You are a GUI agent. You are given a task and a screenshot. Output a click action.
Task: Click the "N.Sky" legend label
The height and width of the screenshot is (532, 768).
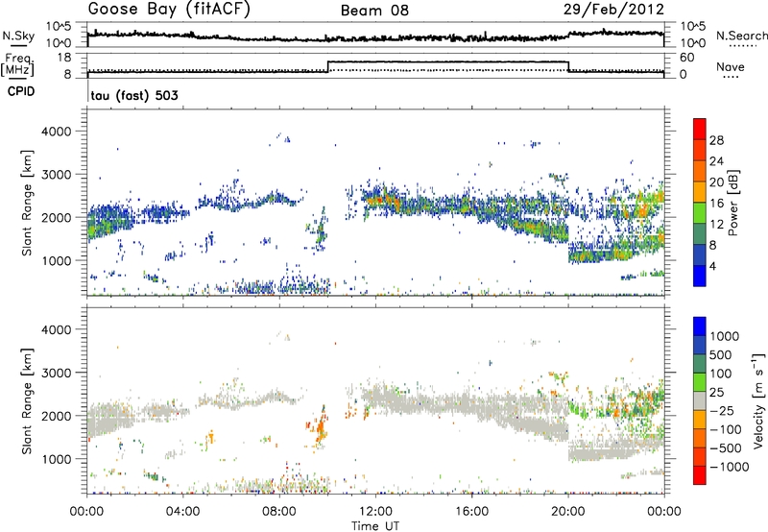point(18,36)
